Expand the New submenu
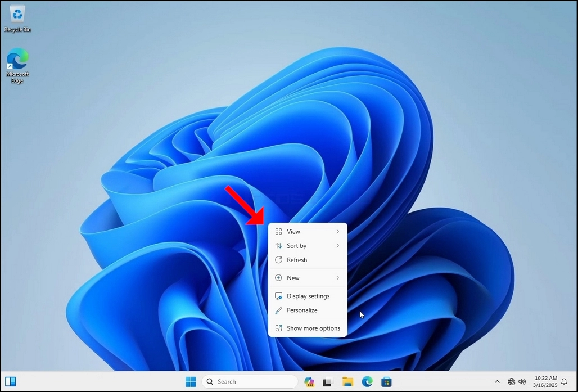Viewport: 578px width, 392px height. coord(308,278)
